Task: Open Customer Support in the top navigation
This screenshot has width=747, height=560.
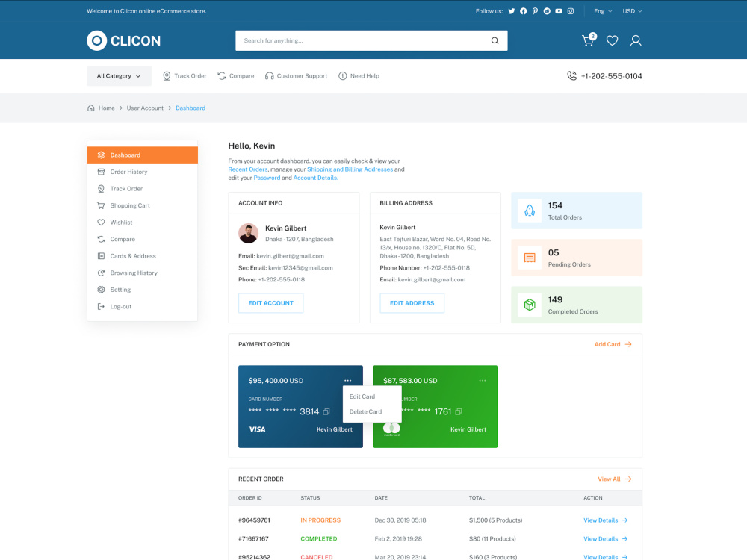Action: click(x=296, y=75)
